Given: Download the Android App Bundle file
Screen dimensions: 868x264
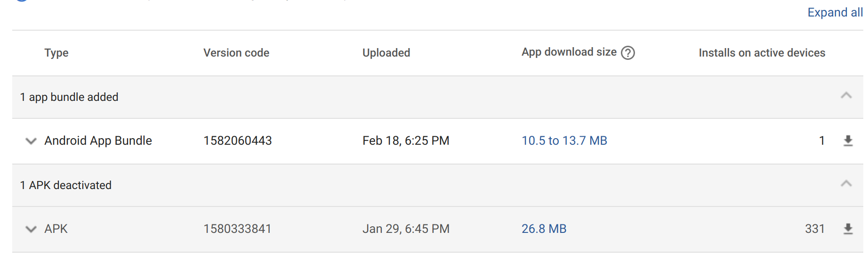Looking at the screenshot, I should 848,141.
